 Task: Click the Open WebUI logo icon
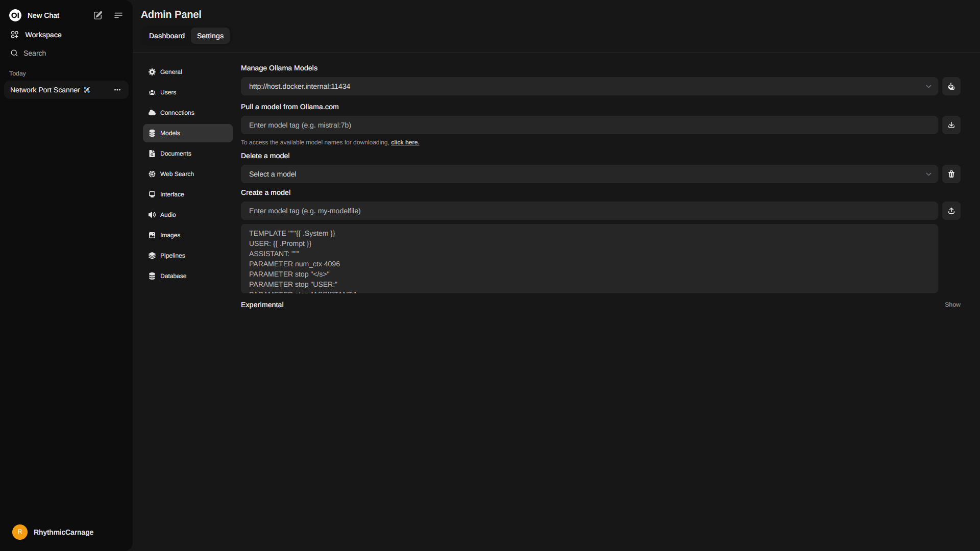15,15
